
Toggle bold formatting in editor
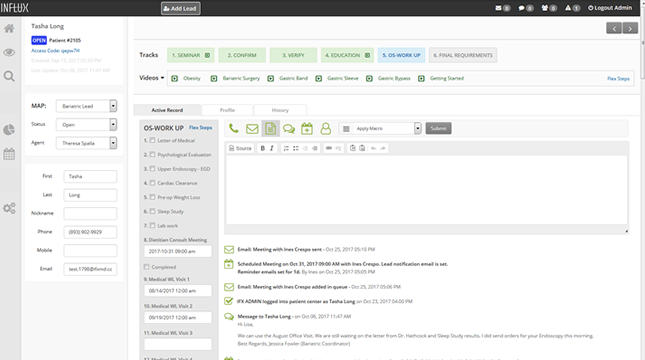pyautogui.click(x=262, y=148)
